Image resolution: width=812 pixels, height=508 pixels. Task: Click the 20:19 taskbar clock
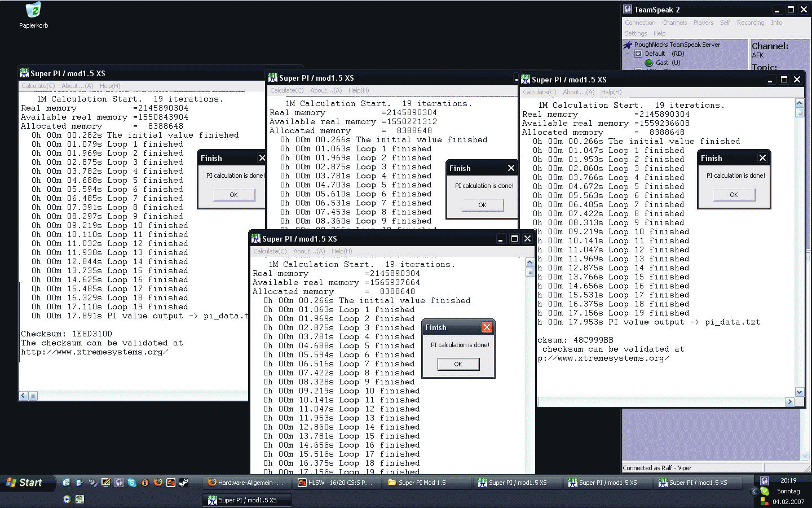[788, 480]
